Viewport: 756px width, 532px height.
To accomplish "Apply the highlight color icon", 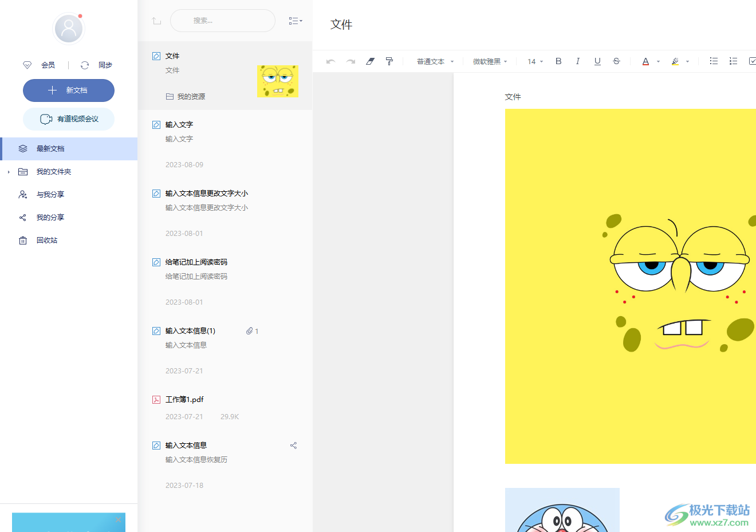I will click(675, 61).
